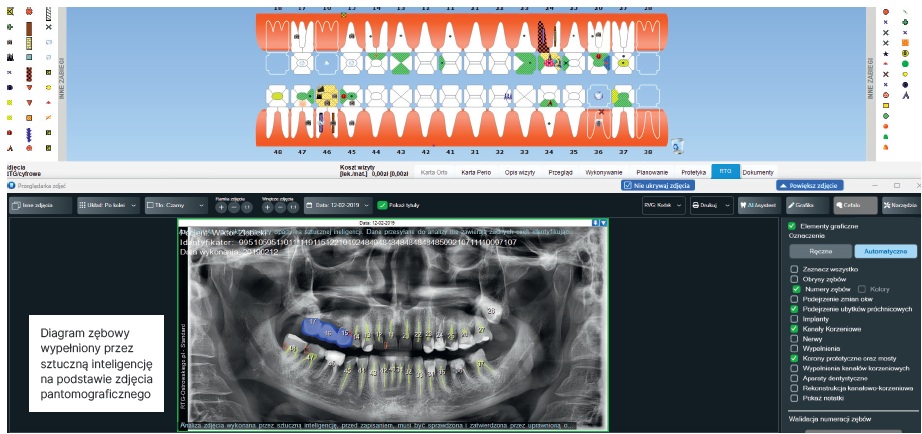This screenshot has width=922, height=434.
Task: Open the Układ: Po kolei dropdown
Action: point(109,205)
